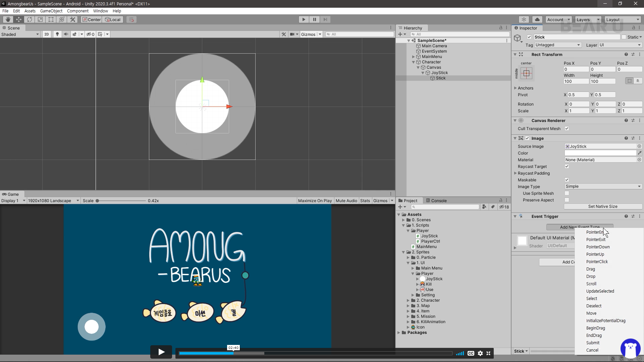Select the Rect tool in the toolbar
Image resolution: width=644 pixels, height=362 pixels.
51,19
